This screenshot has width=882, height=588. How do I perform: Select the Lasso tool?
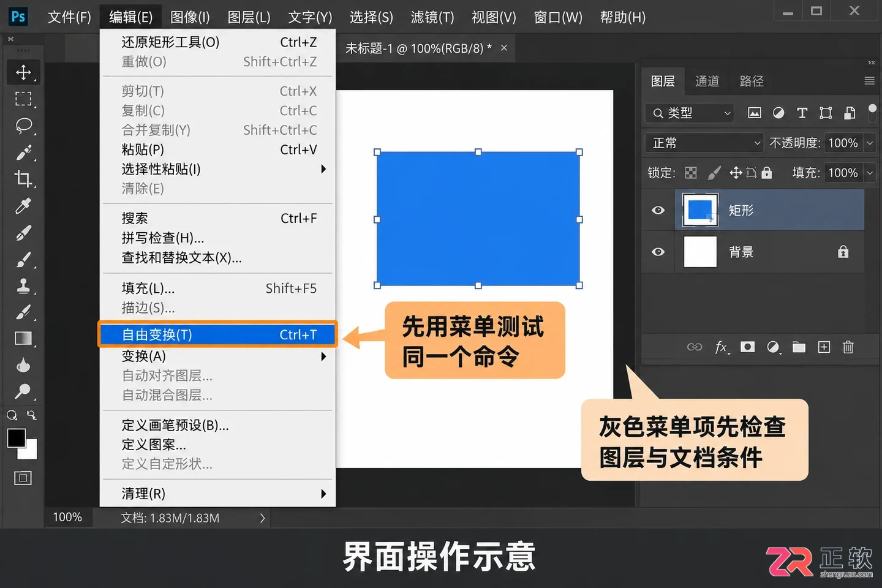23,126
